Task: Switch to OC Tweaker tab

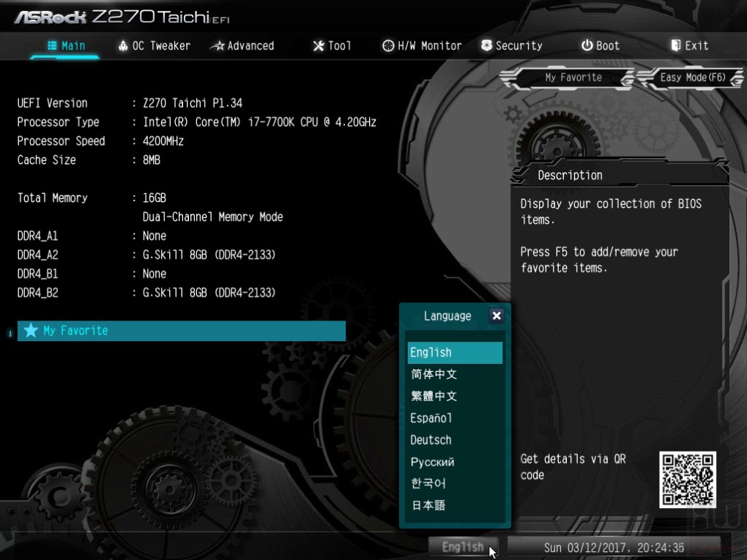Action: tap(155, 45)
